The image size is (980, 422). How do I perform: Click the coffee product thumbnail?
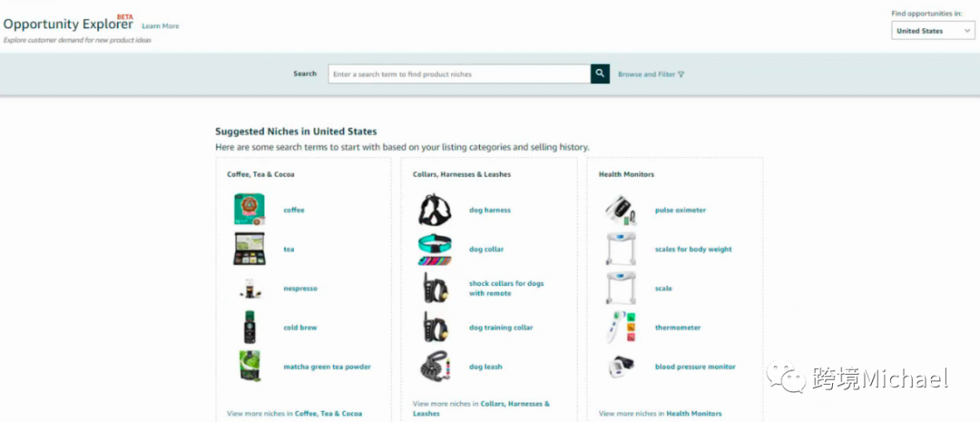point(250,210)
